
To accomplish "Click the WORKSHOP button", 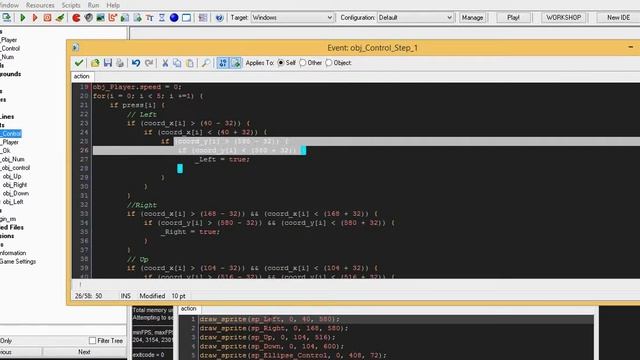I will (564, 18).
